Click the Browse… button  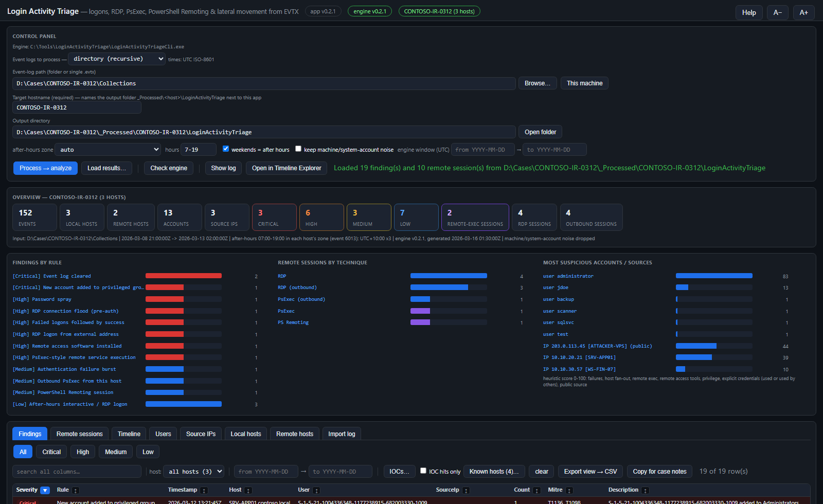[x=538, y=83]
